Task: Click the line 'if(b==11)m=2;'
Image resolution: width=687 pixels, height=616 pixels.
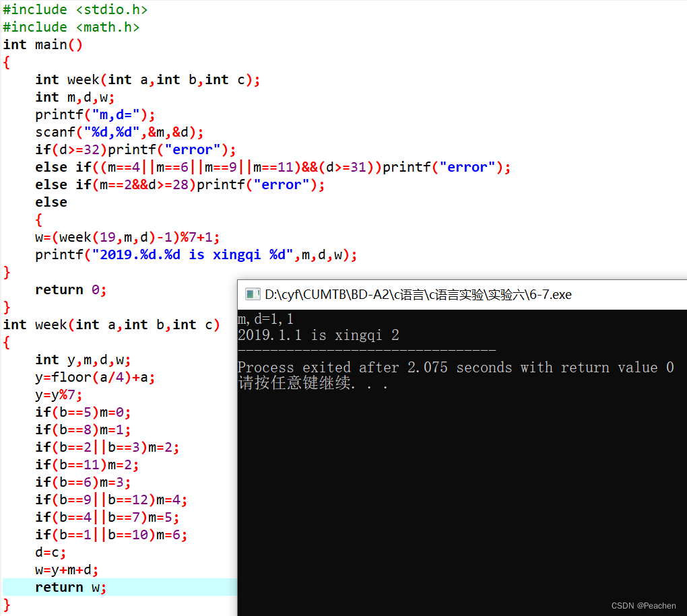Action: 87,465
